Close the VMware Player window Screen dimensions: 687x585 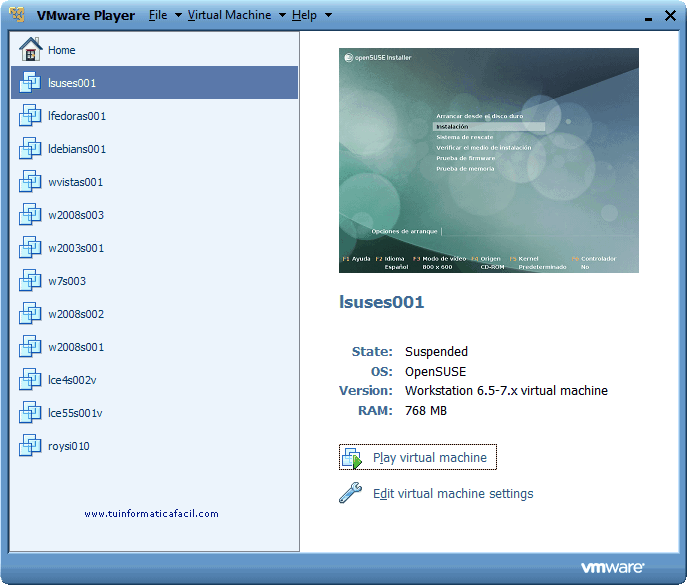coord(670,16)
